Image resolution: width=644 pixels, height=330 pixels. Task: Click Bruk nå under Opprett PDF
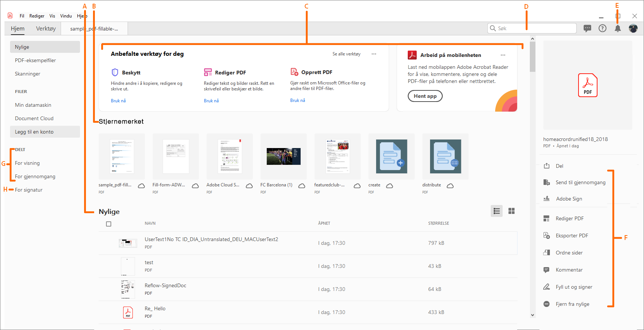(298, 100)
